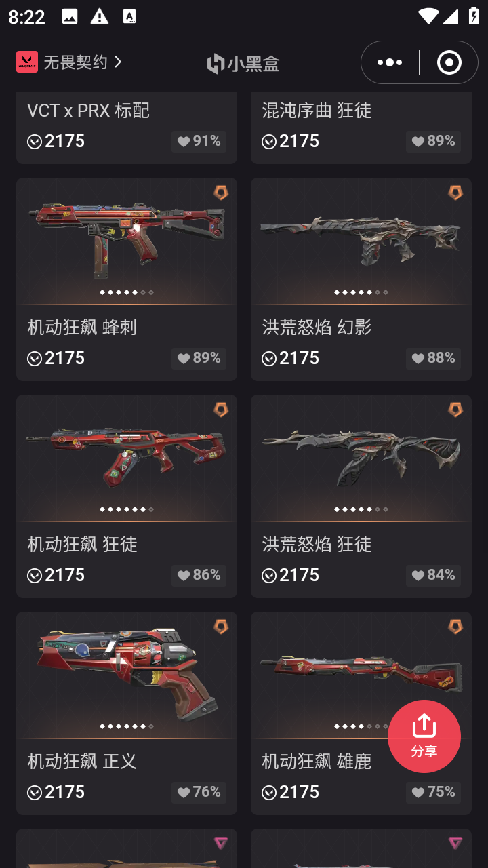Open the warning notification in status bar
The width and height of the screenshot is (488, 868).
[100, 17]
